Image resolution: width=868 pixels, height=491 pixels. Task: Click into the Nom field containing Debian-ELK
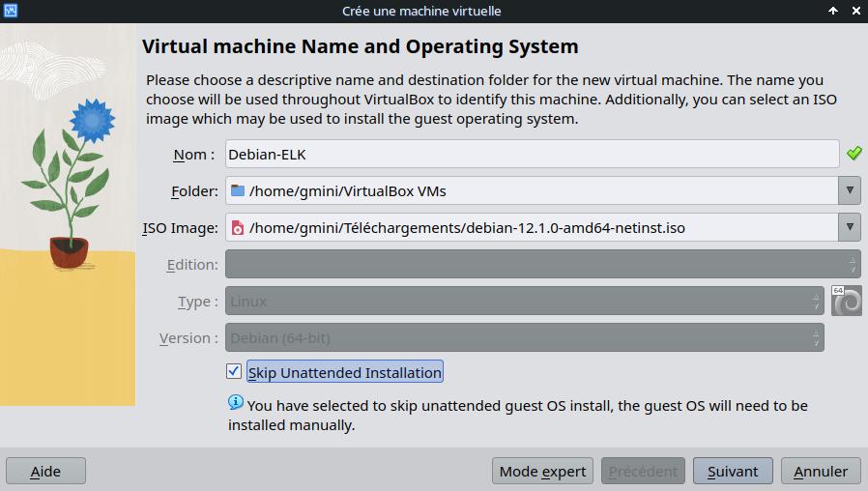click(x=532, y=154)
